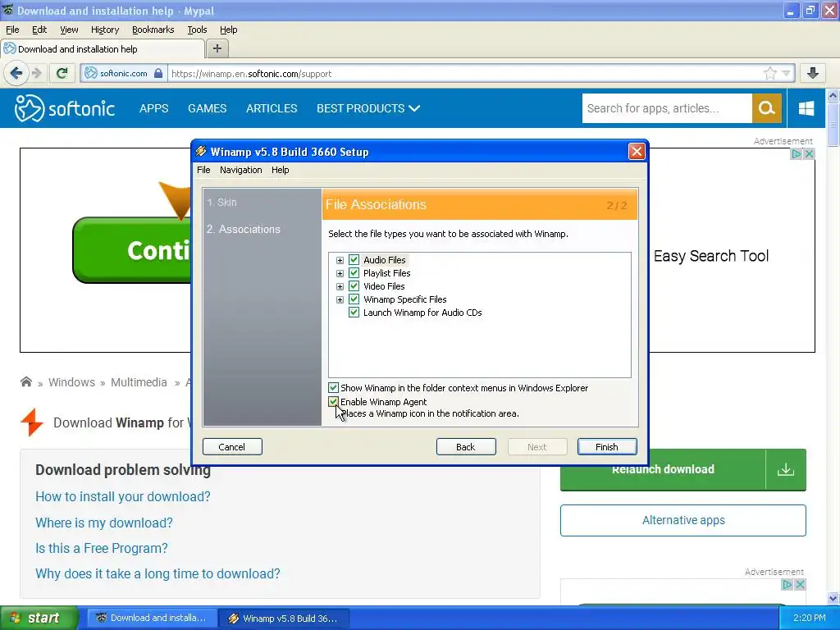Cancel the Winamp Setup
840x630 pixels.
[x=232, y=447]
